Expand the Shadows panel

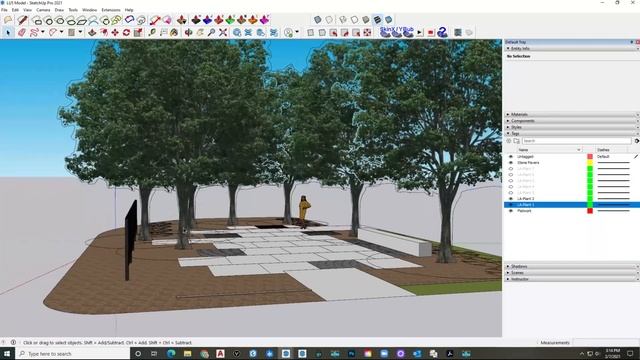(x=508, y=266)
